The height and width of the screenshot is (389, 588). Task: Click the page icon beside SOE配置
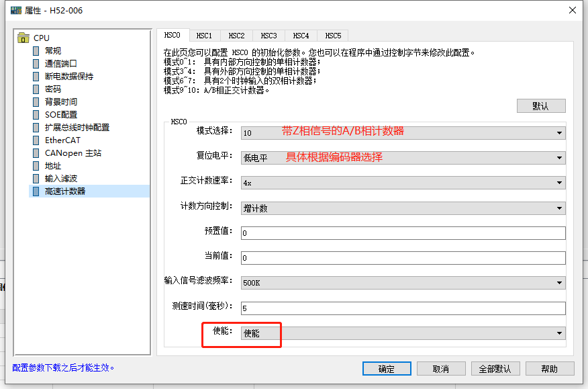pos(36,114)
